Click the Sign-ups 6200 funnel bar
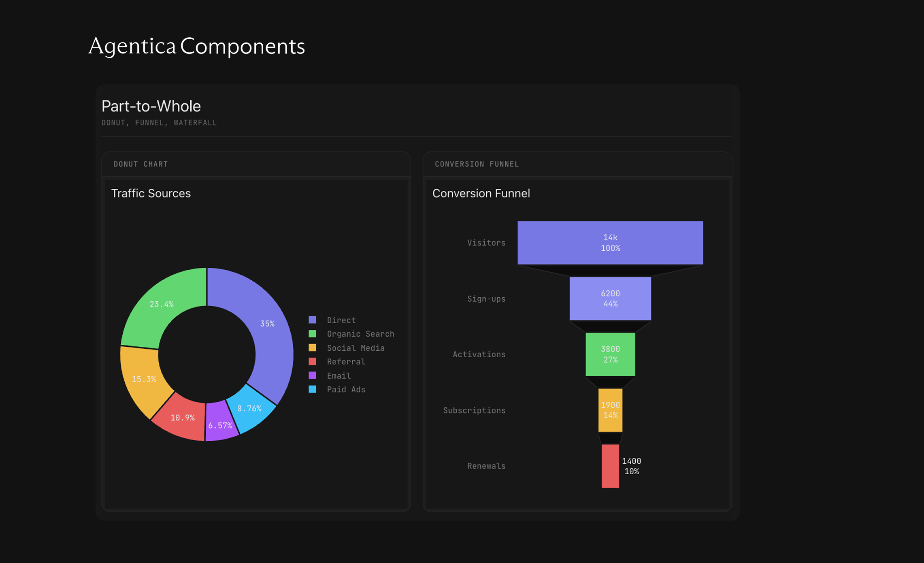Screen dimensions: 924x563 pos(610,299)
